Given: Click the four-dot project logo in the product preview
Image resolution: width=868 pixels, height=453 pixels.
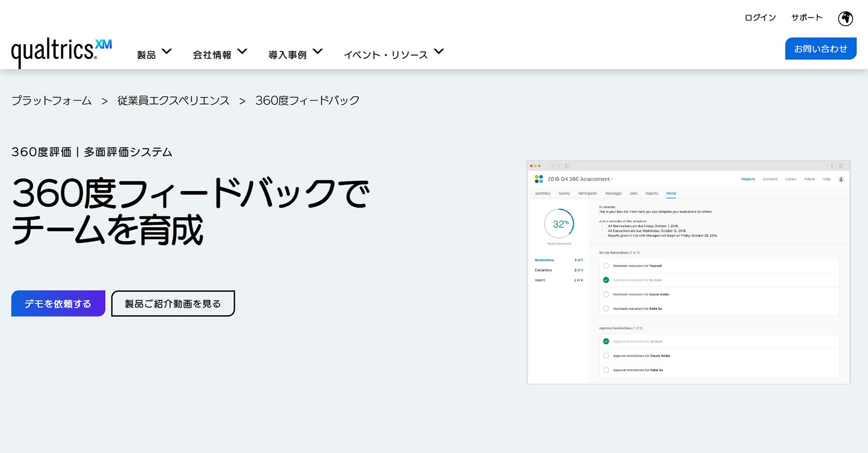Looking at the screenshot, I should coord(539,179).
